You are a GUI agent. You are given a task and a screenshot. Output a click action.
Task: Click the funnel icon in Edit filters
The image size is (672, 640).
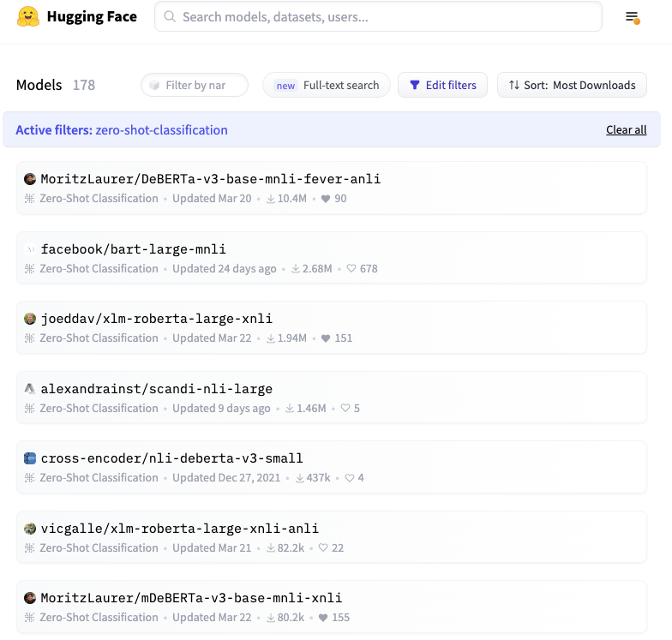pos(415,86)
